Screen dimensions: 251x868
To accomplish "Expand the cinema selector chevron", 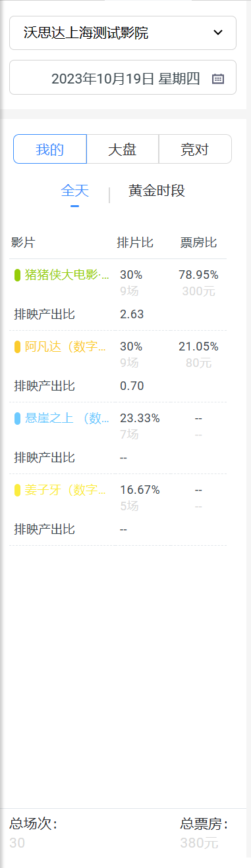I will coord(219,33).
